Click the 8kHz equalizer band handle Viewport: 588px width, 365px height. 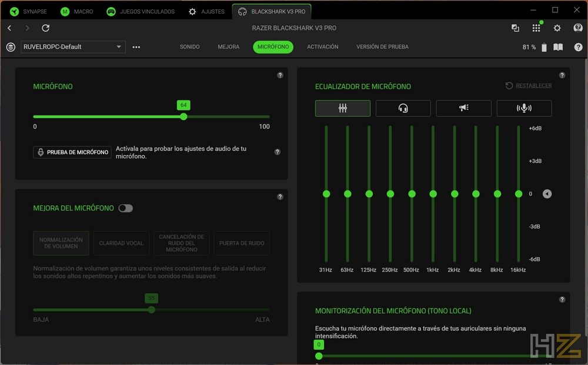click(497, 194)
